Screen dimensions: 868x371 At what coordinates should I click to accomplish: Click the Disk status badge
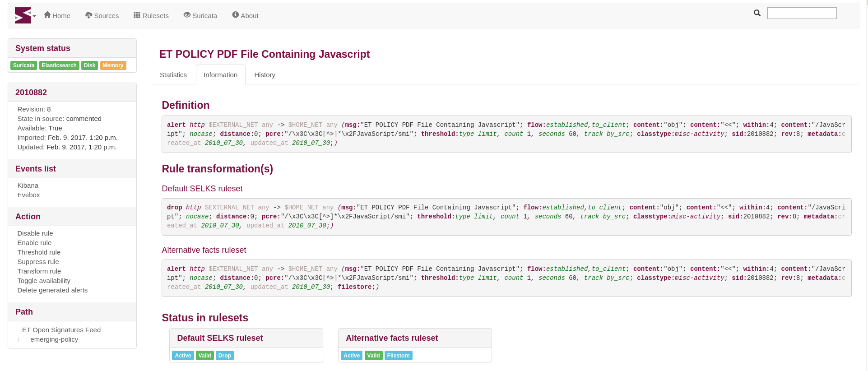[89, 65]
